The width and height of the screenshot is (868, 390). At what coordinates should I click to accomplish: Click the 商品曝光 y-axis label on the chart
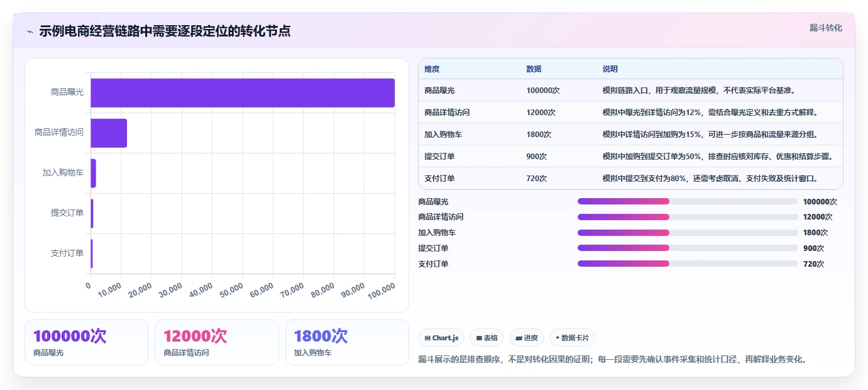(x=67, y=92)
